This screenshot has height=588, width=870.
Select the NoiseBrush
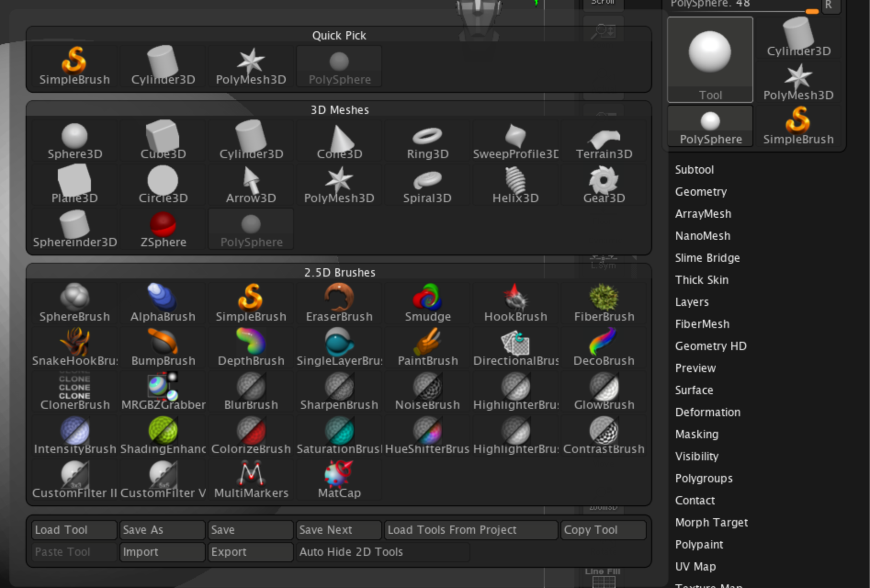428,391
